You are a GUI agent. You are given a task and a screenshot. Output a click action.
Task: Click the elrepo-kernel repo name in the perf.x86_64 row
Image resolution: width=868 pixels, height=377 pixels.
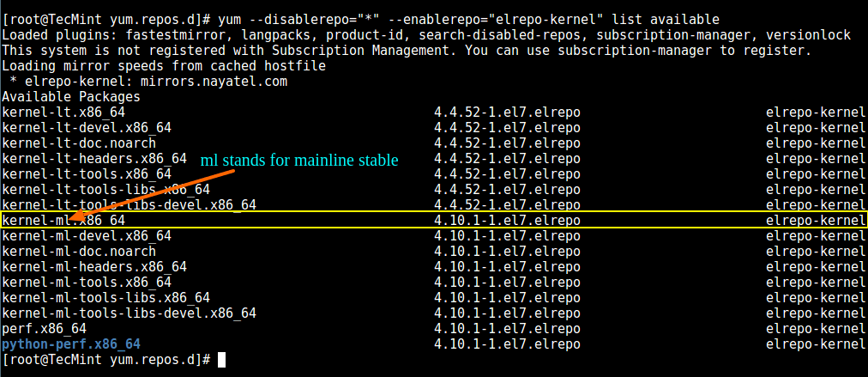pos(816,329)
